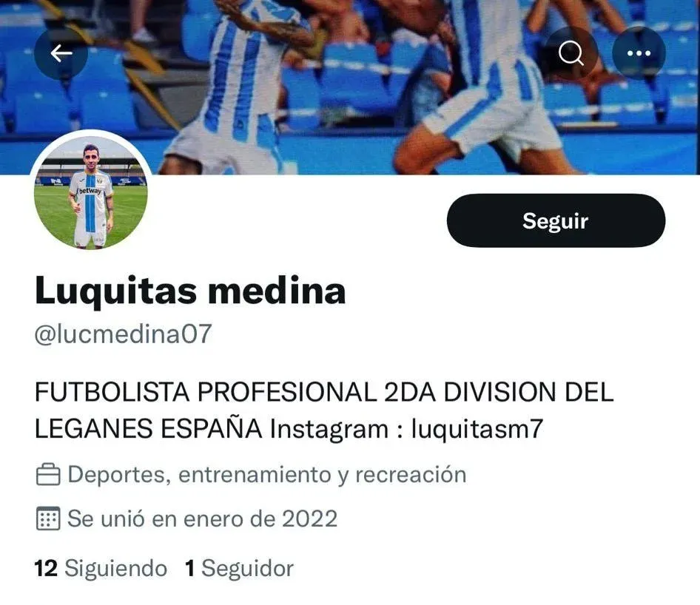The width and height of the screenshot is (700, 605).
Task: Follow the account with Seguir button
Action: coord(556,220)
